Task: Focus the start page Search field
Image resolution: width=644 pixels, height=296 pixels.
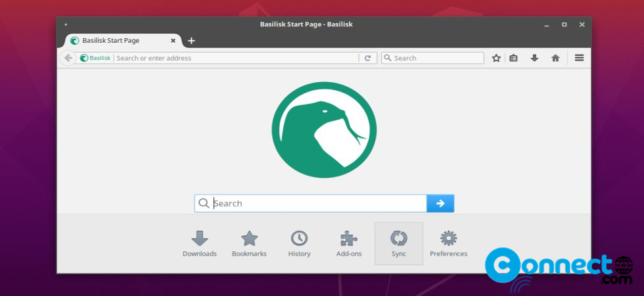Action: (310, 203)
